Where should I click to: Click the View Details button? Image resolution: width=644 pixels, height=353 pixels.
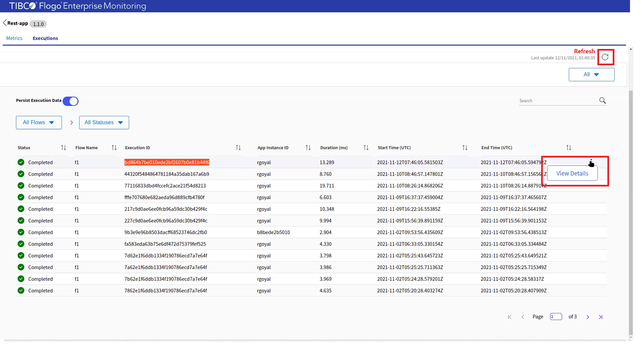coord(572,174)
